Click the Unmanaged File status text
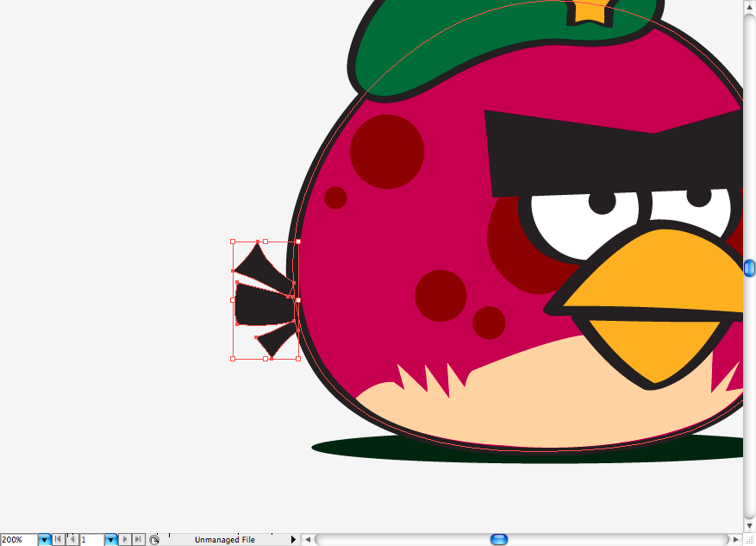The height and width of the screenshot is (546, 756). tap(225, 540)
